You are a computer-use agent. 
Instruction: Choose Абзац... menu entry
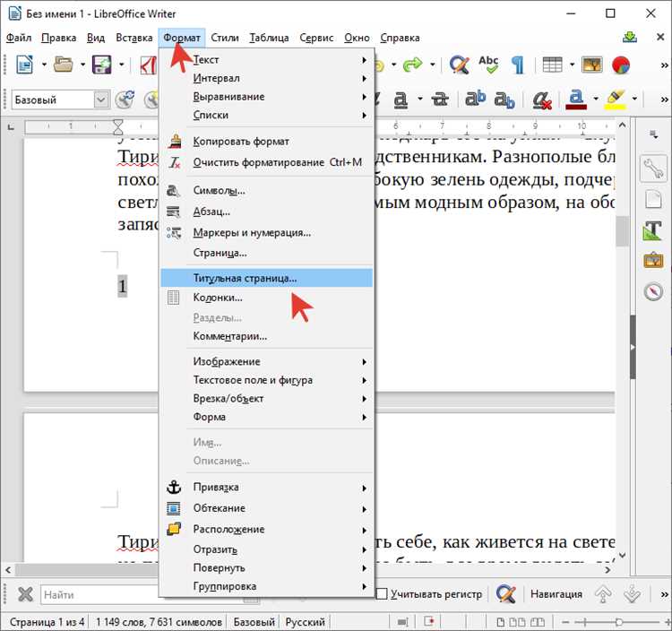click(x=266, y=212)
